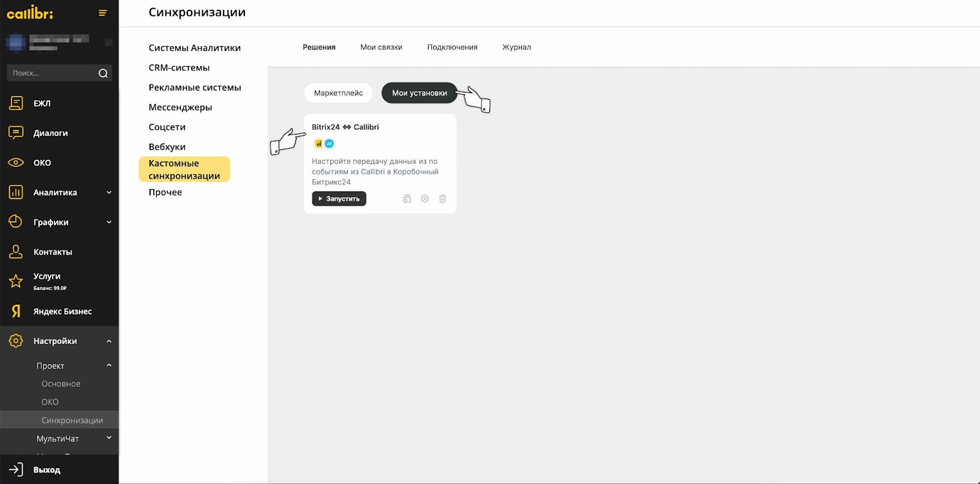980x484 pixels.
Task: Click the Выход label to log out
Action: (47, 470)
